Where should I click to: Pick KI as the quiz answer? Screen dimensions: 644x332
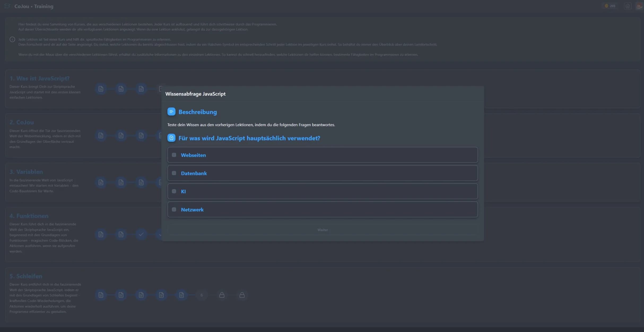click(x=323, y=191)
